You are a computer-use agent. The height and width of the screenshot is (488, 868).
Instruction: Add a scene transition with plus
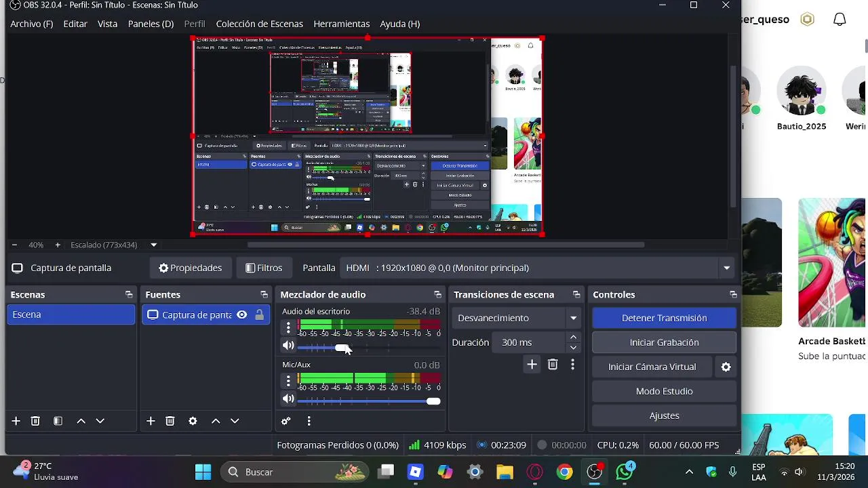pos(532,365)
